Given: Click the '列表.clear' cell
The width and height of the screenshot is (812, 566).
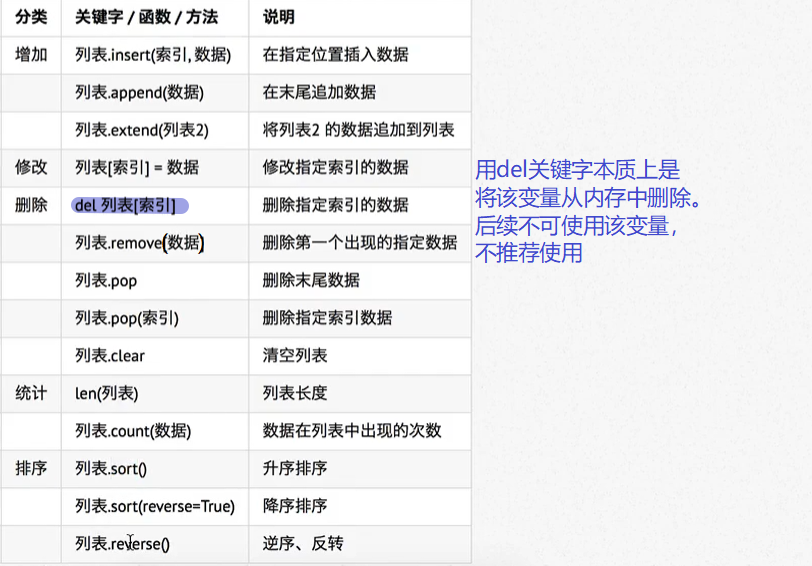Looking at the screenshot, I should (x=110, y=355).
